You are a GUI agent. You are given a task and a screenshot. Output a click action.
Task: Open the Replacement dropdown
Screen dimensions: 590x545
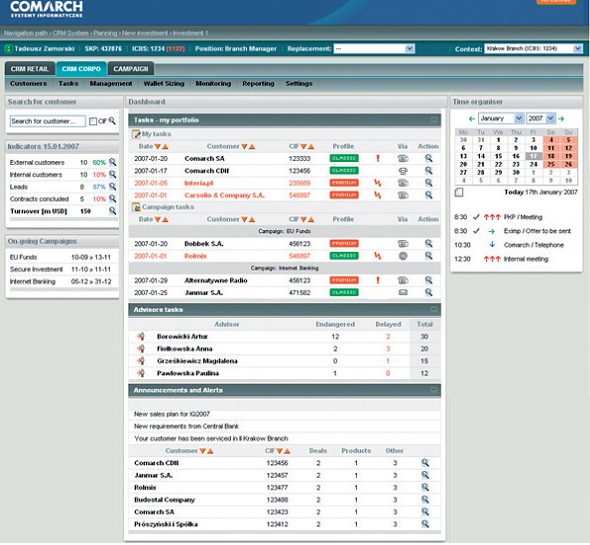(x=409, y=49)
